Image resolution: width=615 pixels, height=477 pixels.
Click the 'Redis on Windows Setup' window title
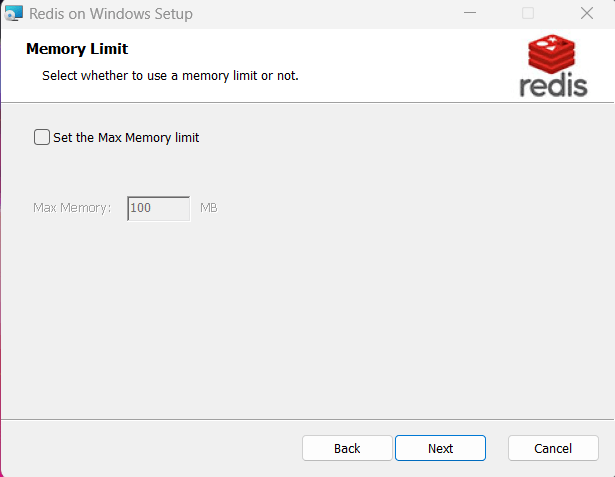[111, 14]
